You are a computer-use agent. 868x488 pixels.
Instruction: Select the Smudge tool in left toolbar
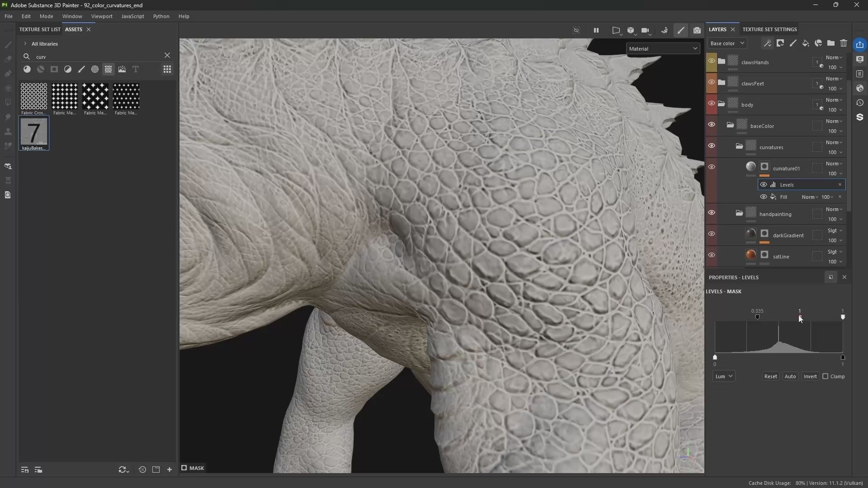tap(8, 117)
